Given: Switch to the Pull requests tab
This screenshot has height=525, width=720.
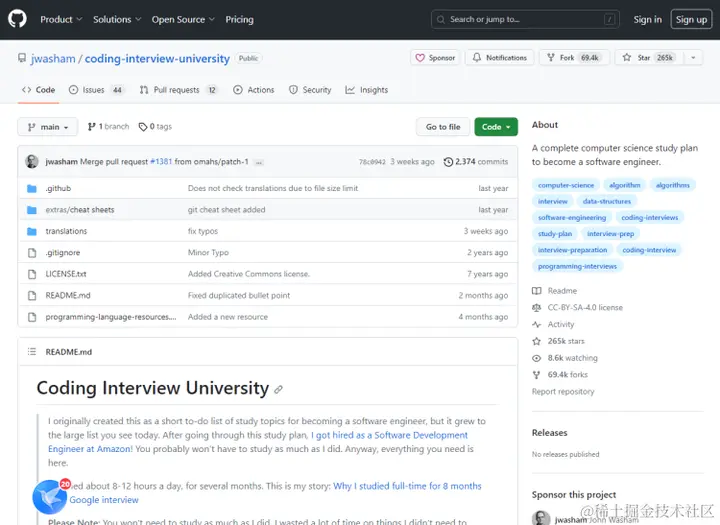Looking at the screenshot, I should pos(179,90).
